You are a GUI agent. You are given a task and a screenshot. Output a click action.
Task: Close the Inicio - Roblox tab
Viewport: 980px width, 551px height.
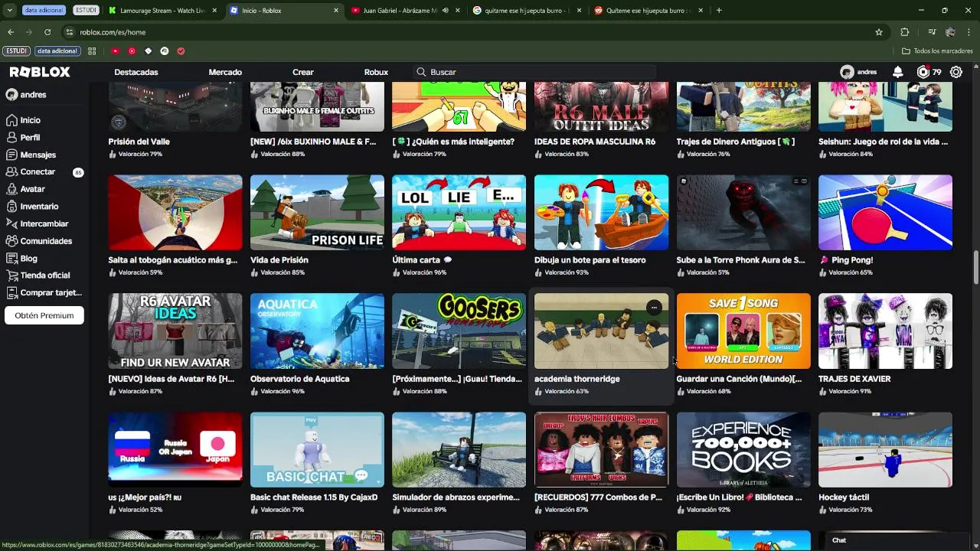click(336, 11)
